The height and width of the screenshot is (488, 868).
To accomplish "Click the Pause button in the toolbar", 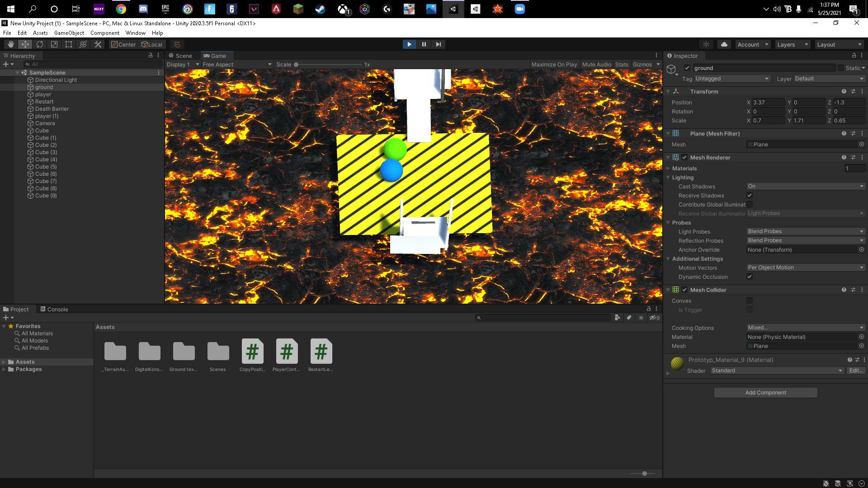I will coord(424,44).
